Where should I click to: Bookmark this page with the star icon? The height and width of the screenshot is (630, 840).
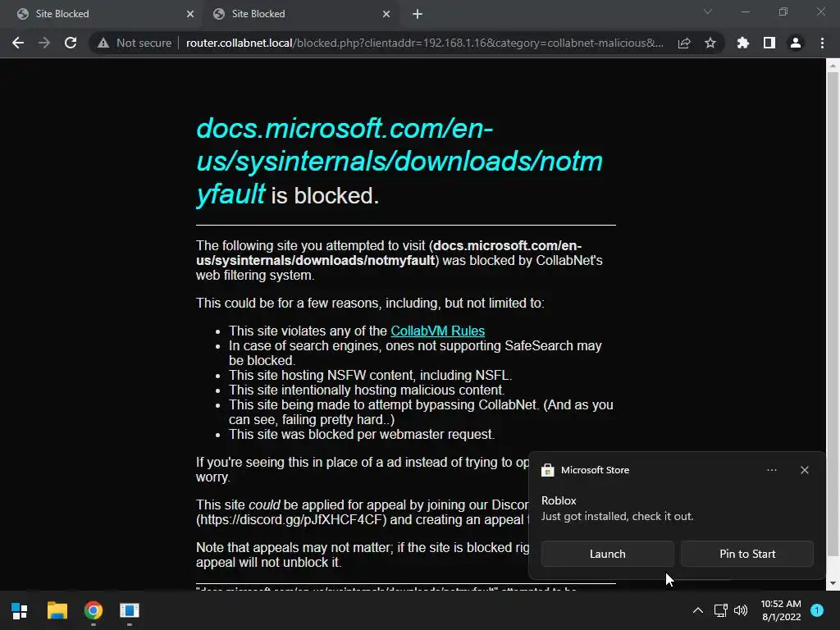click(x=710, y=43)
